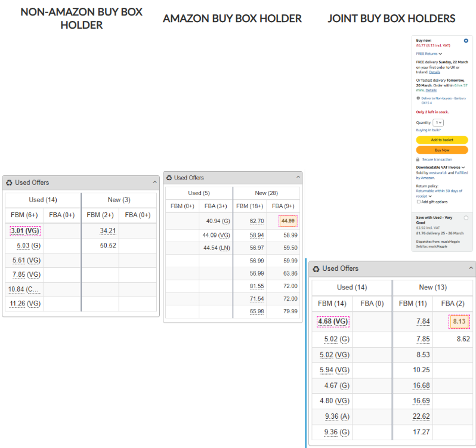Click the 79.99 new FBA price
Screen dimensions: 476x448
point(290,311)
